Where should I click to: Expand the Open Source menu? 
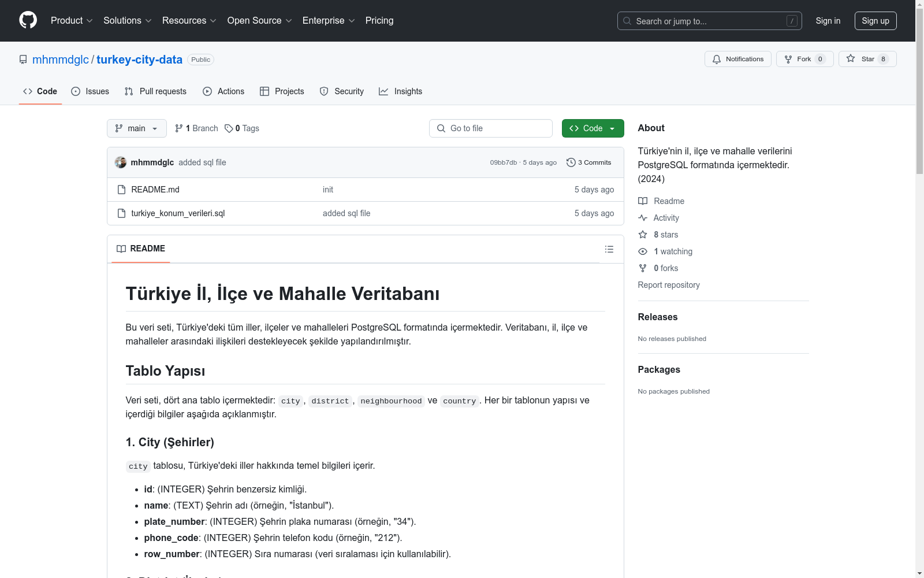(260, 21)
